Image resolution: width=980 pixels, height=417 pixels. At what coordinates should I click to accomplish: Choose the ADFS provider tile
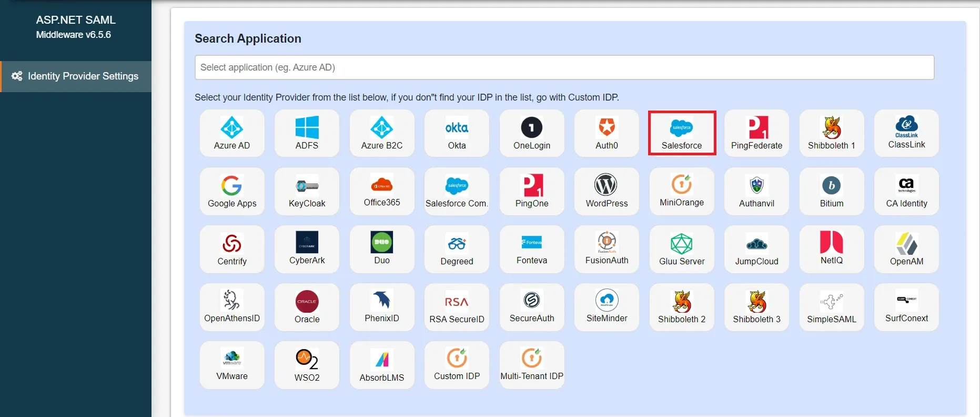307,133
